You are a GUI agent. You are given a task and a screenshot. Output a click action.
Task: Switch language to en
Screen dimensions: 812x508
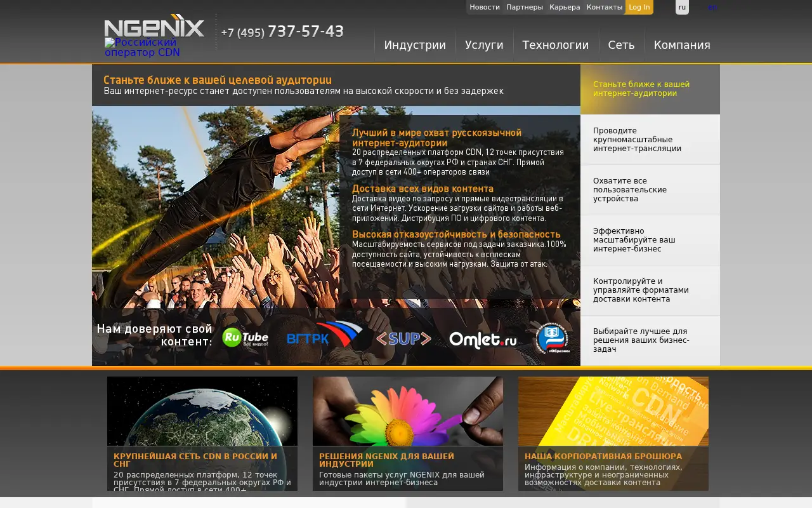point(712,7)
